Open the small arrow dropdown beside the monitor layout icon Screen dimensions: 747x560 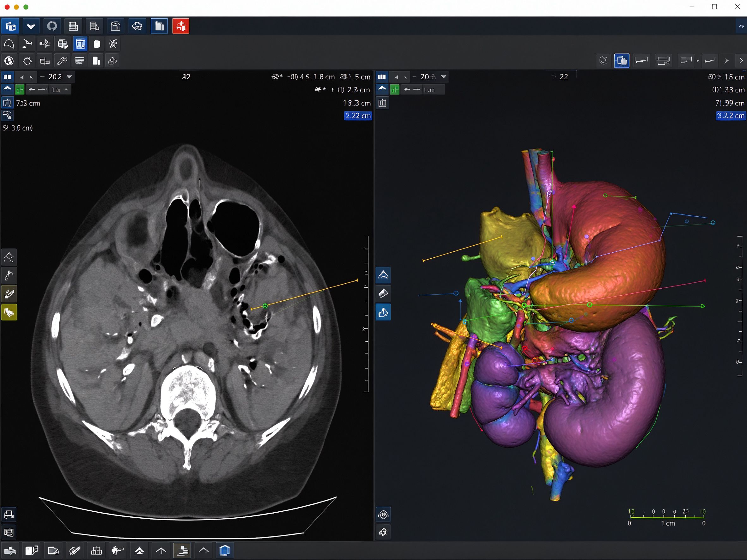tap(698, 61)
